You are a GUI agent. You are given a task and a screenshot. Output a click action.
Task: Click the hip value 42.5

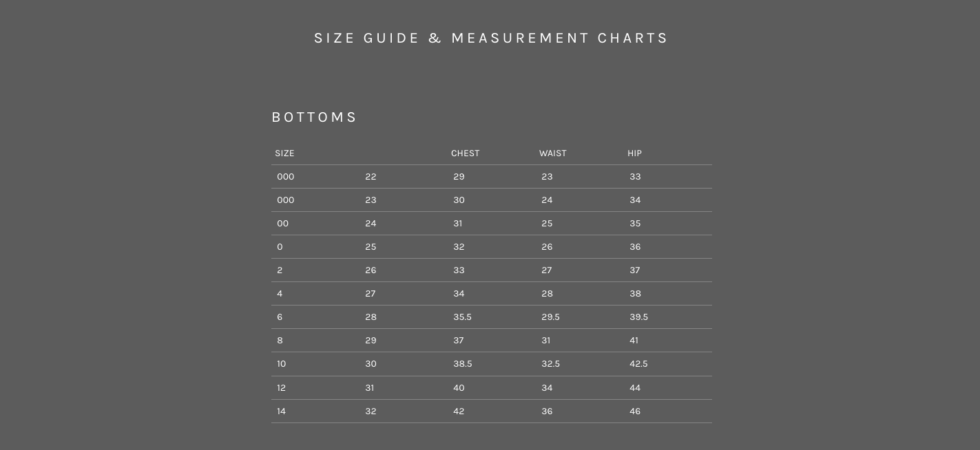click(638, 364)
